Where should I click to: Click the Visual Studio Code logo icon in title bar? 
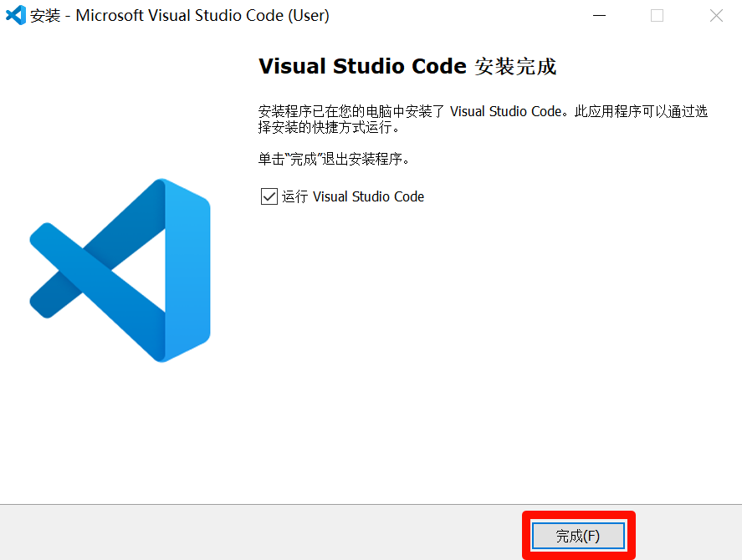coord(14,15)
